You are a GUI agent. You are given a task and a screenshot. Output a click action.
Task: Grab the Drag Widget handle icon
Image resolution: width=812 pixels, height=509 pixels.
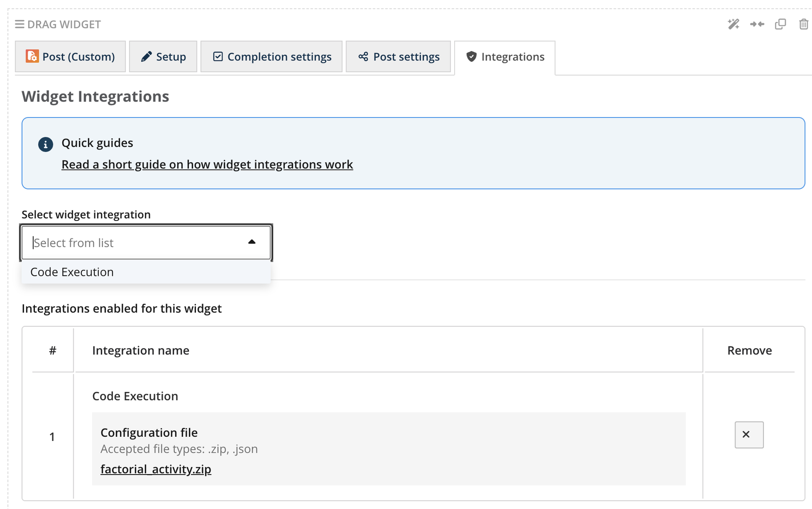(19, 24)
